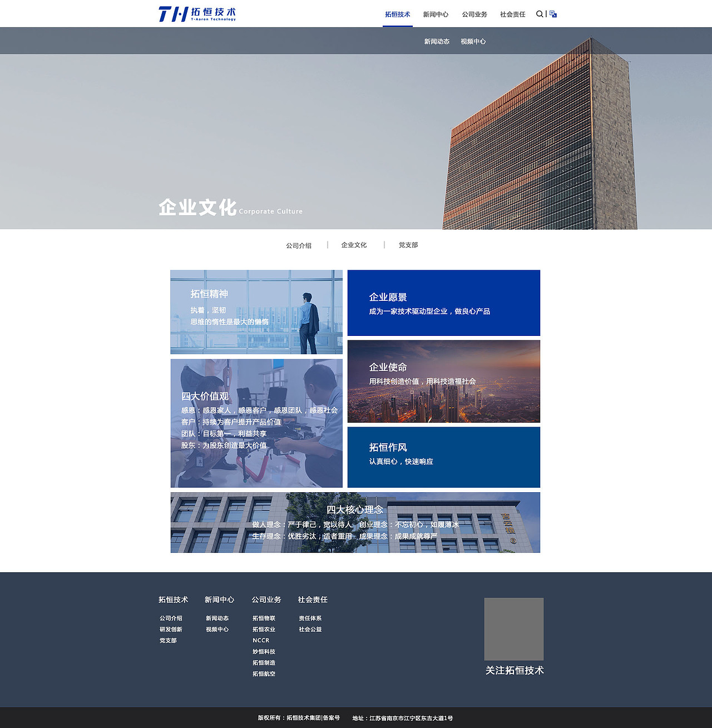Open the 企业愿景 blue card
The width and height of the screenshot is (712, 728).
(x=444, y=303)
